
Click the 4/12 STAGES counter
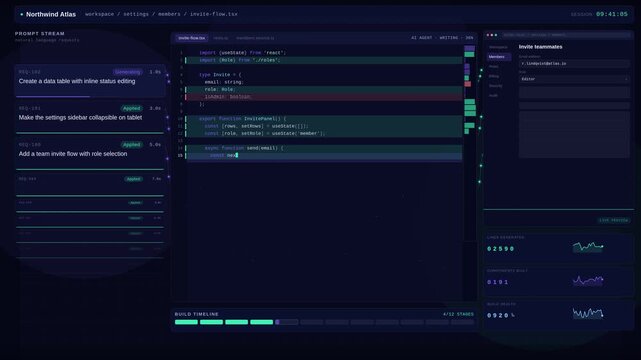(x=458, y=314)
